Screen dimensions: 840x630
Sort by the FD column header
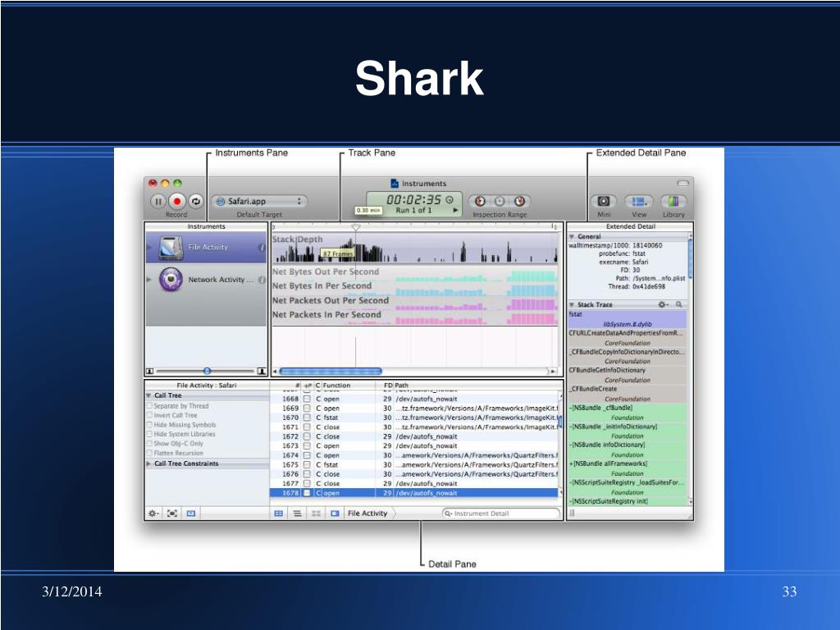click(388, 386)
